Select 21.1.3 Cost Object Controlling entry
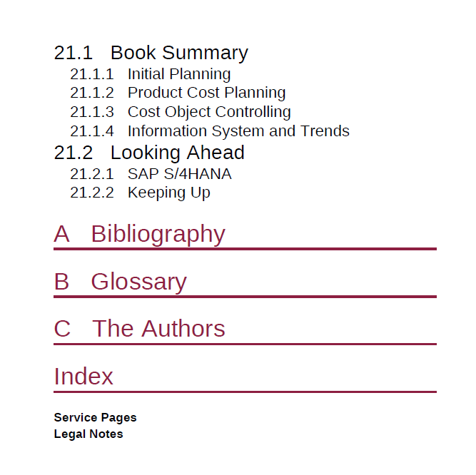The width and height of the screenshot is (476, 475). point(181,112)
